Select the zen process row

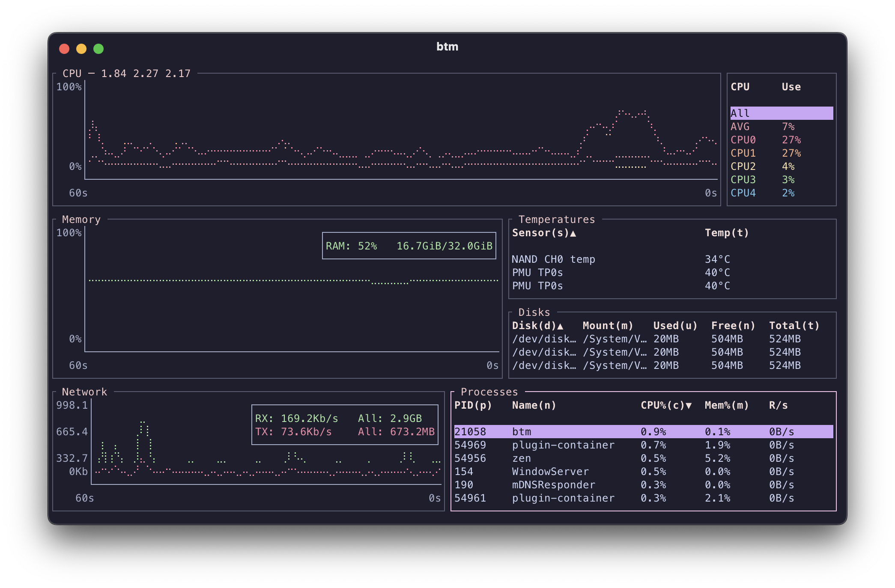pyautogui.click(x=644, y=458)
